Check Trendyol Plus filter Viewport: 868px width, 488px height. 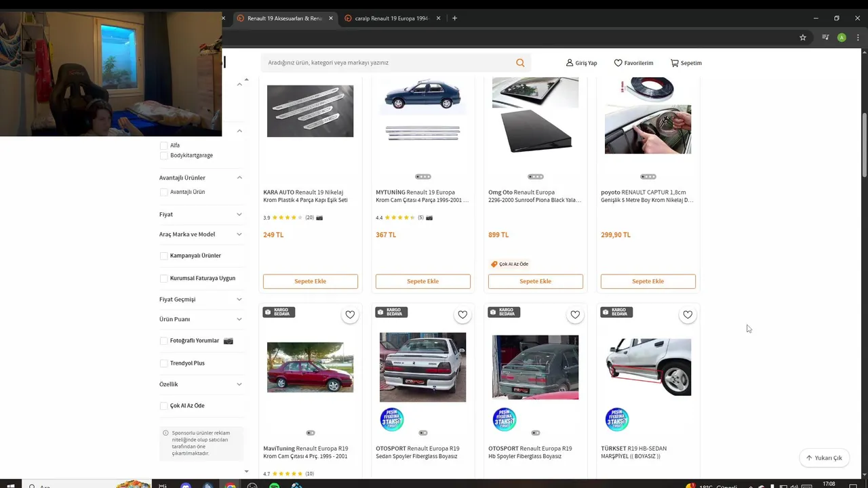tap(163, 363)
